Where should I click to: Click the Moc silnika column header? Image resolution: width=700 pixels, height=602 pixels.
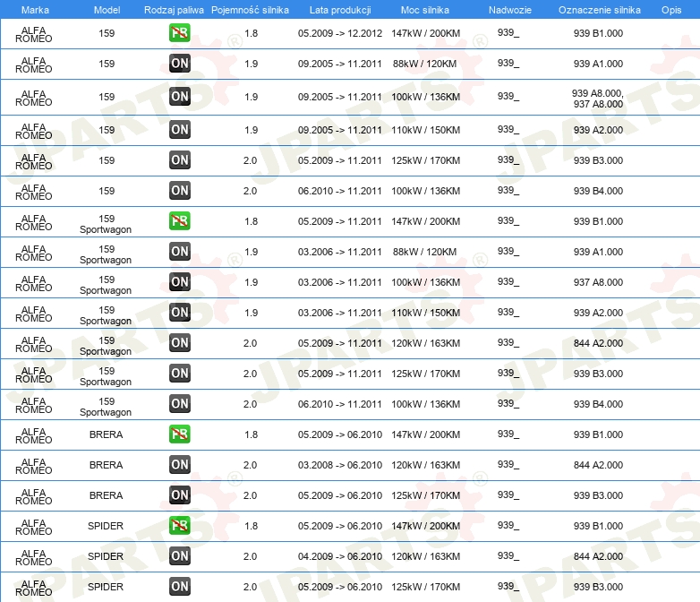tap(425, 10)
